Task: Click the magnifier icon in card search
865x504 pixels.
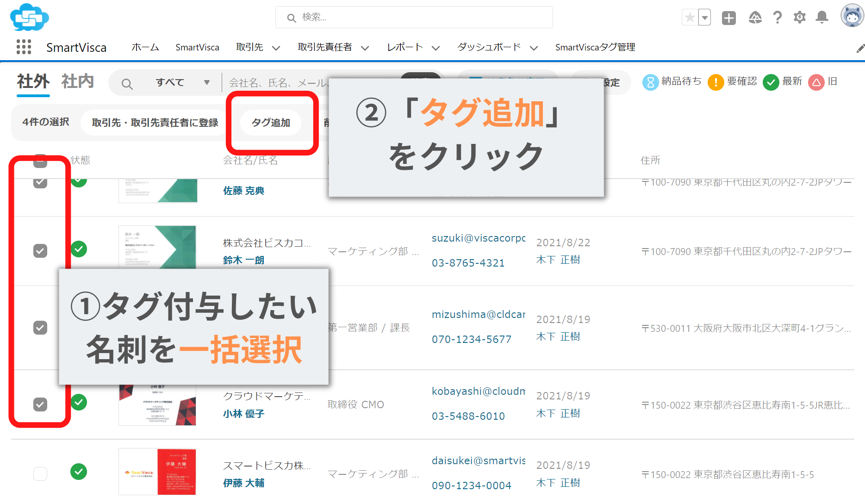Action: 127,84
